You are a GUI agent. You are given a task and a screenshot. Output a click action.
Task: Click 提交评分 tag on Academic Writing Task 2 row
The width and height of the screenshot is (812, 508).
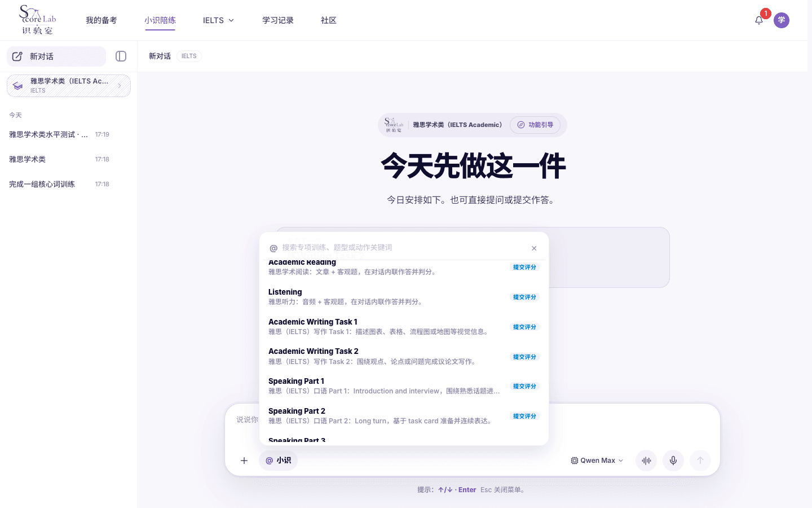coord(524,357)
